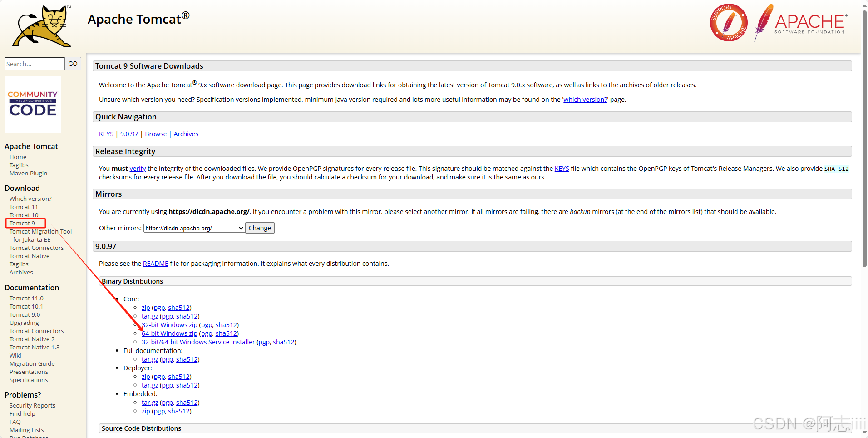This screenshot has height=438, width=868.
Task: Open the Apache Software Foundation feather logo
Action: (x=801, y=22)
